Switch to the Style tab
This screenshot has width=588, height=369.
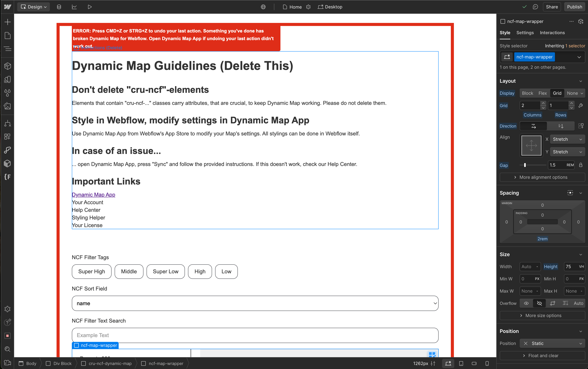click(505, 33)
